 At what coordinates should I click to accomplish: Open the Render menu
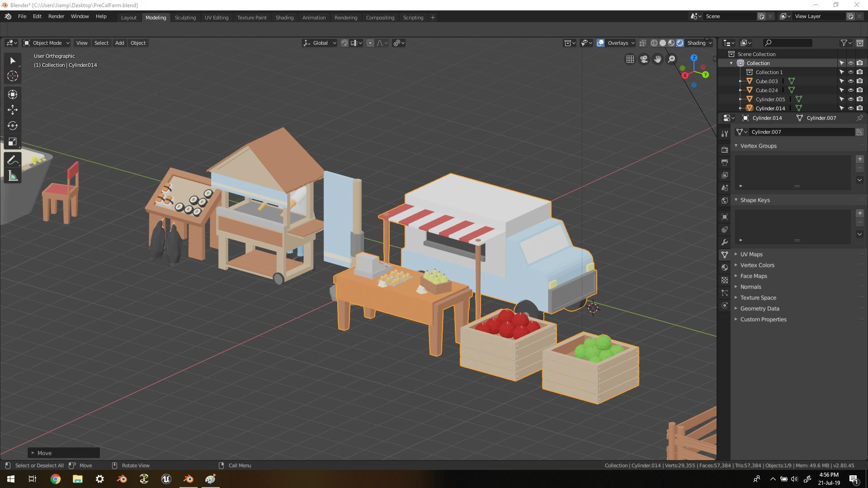coord(56,16)
